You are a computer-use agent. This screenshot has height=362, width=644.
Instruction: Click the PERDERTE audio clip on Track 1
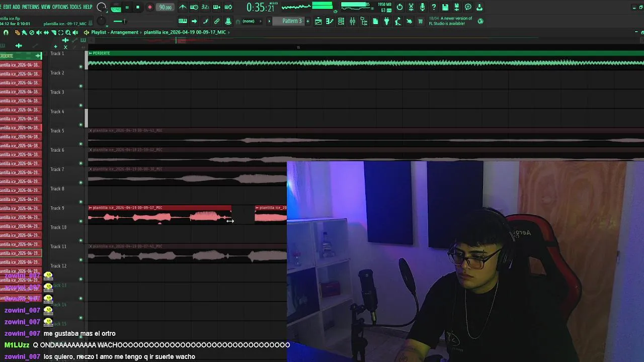(x=366, y=60)
